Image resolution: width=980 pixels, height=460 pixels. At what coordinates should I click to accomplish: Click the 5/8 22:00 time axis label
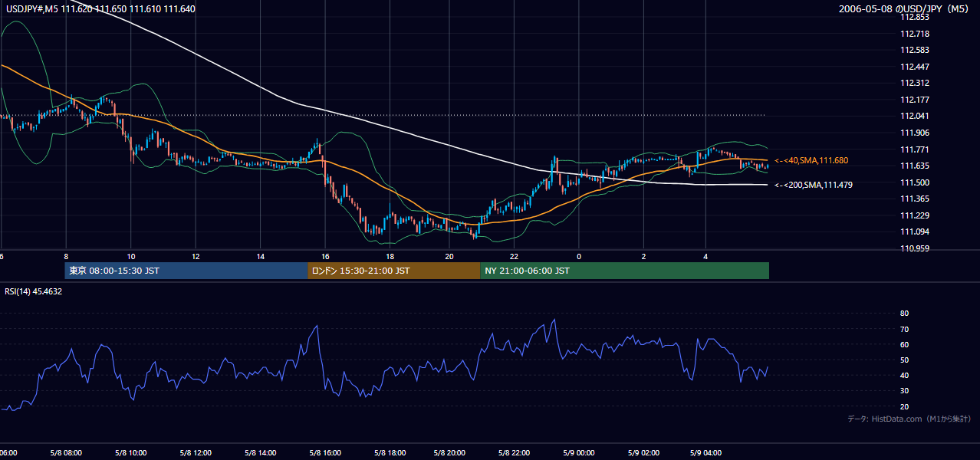[514, 453]
